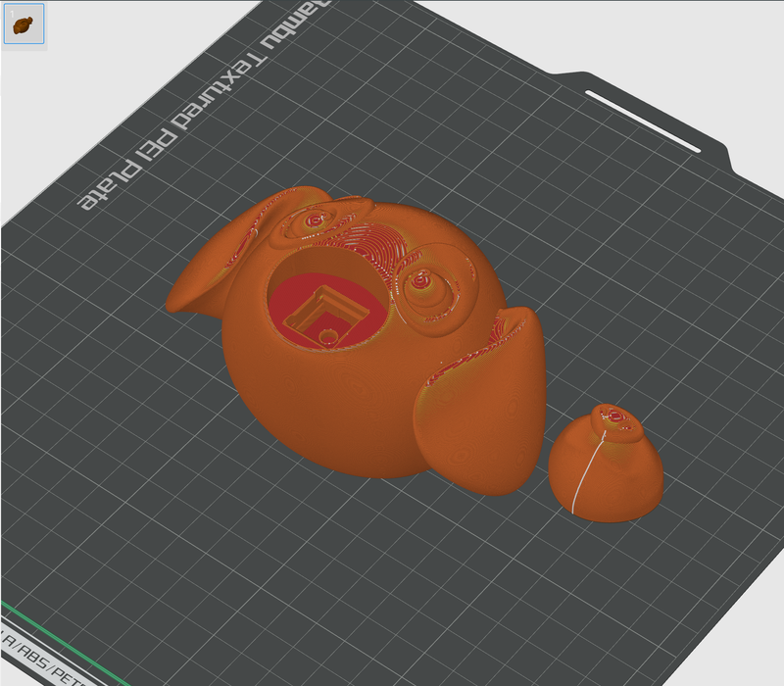This screenshot has height=686, width=784.
Task: Select the plate 1 thumbnail
Action: 22,24
